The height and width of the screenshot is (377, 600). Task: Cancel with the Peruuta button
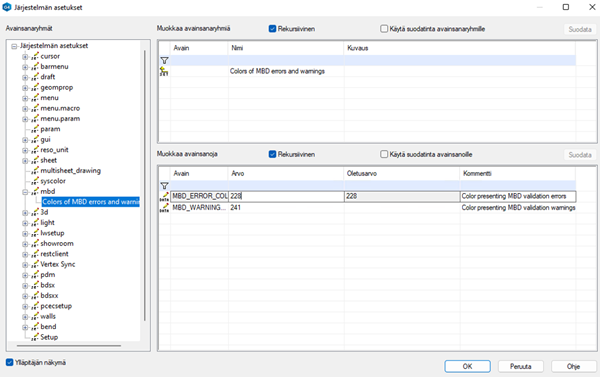tap(520, 366)
